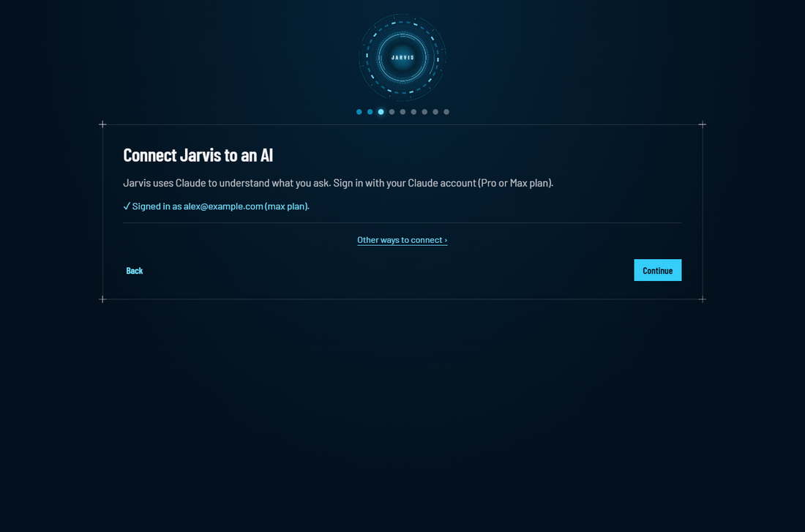The width and height of the screenshot is (805, 532).
Task: Go back with the Back button
Action: point(135,271)
